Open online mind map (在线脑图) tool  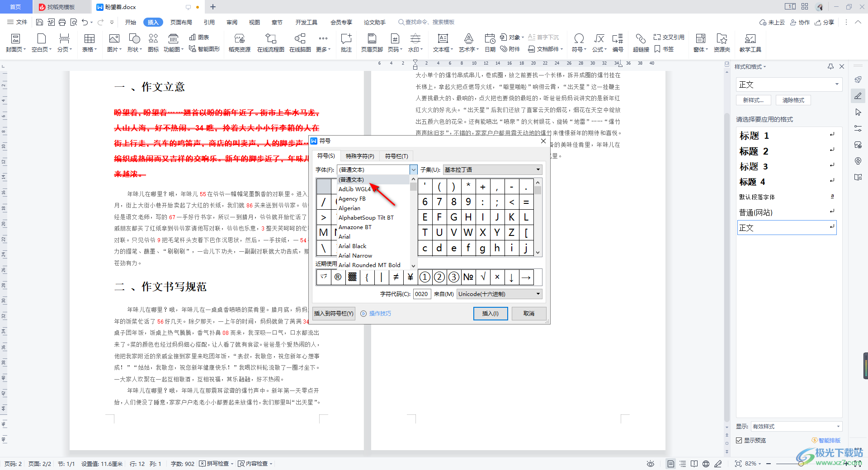pyautogui.click(x=300, y=43)
